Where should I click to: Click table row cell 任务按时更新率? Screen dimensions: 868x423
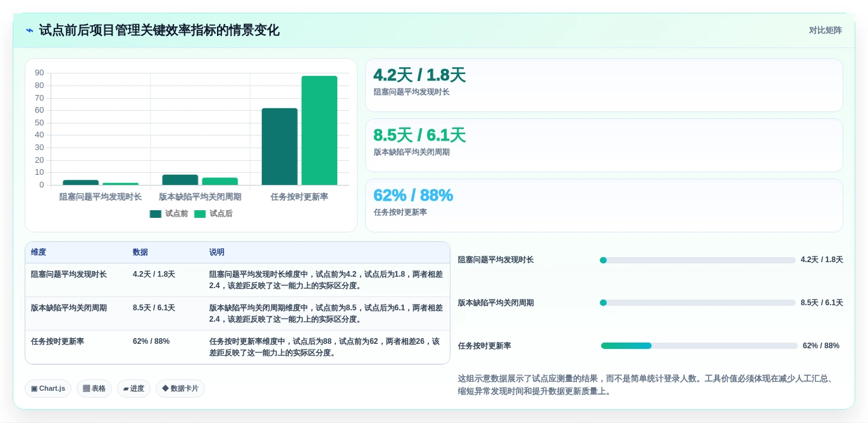pos(58,341)
